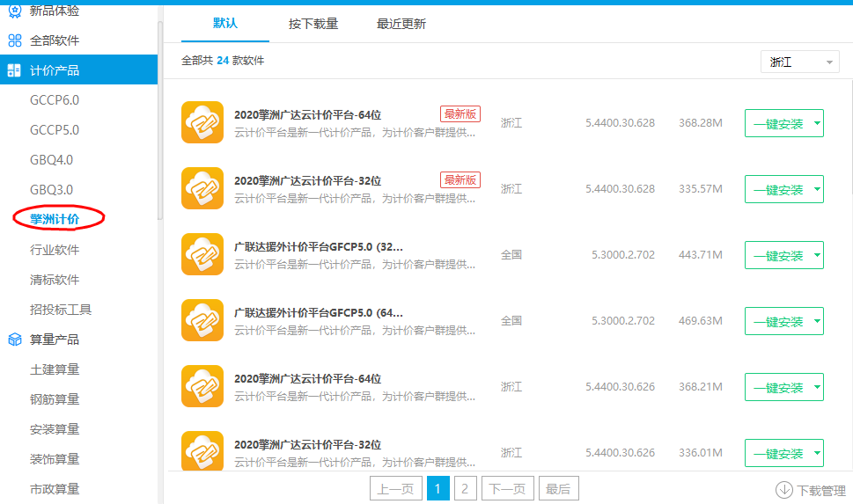The height and width of the screenshot is (504, 853).
Task: Jump to 最后 last page
Action: (558, 488)
